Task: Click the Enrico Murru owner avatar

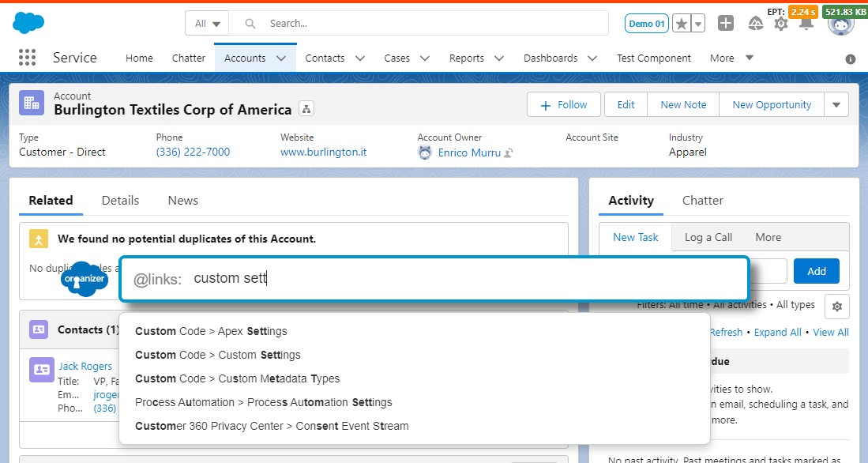Action: click(x=425, y=152)
